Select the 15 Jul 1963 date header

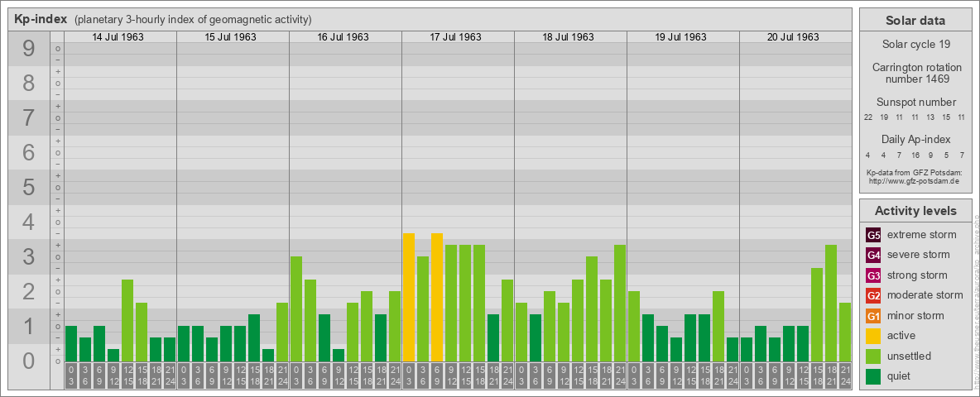pos(231,37)
